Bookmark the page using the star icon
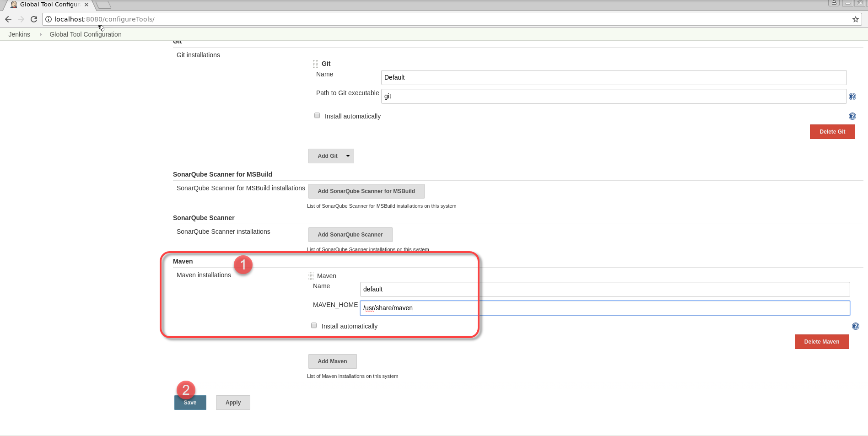 coord(855,19)
